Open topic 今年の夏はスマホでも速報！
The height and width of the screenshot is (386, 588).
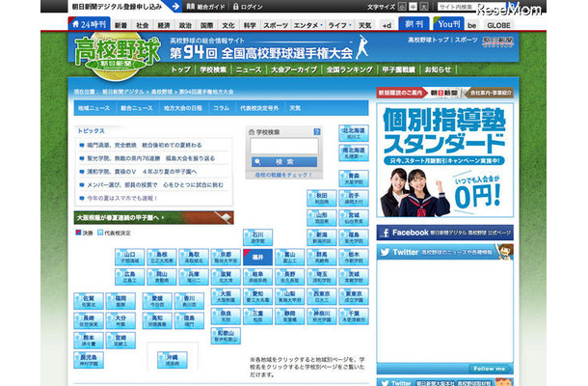[122, 198]
